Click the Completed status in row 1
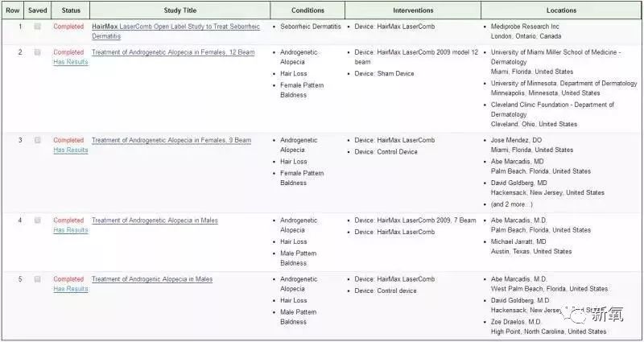This screenshot has height=342, width=644. (x=68, y=27)
